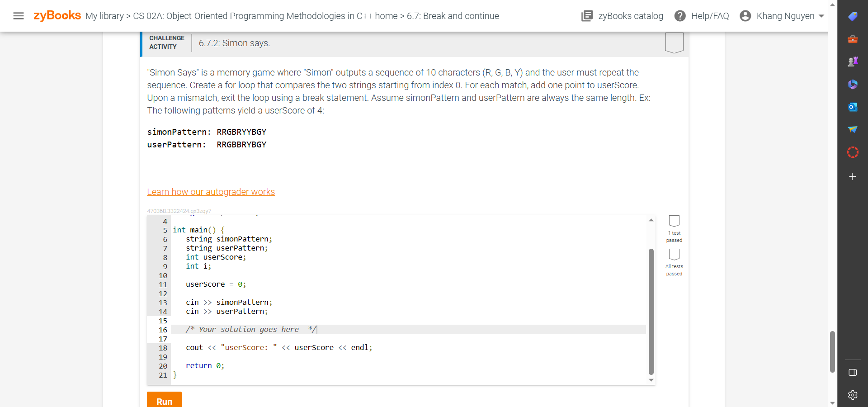Open the Games chess icon in sidebar
Screen dimensions: 868x407
[853, 62]
